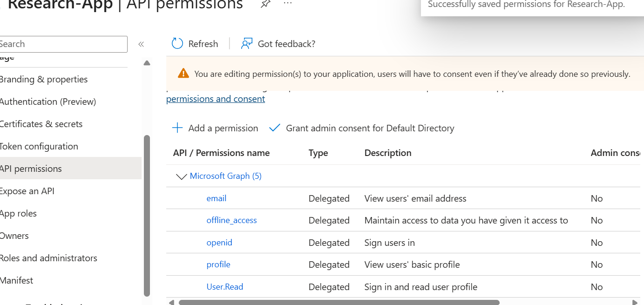Open Roles and administrators menu item
Image resolution: width=644 pixels, height=305 pixels.
pyautogui.click(x=48, y=258)
